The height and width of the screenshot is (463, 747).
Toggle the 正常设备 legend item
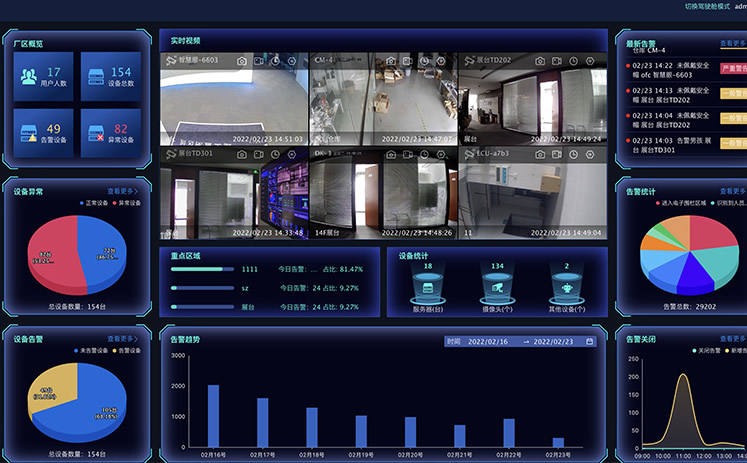coord(94,203)
